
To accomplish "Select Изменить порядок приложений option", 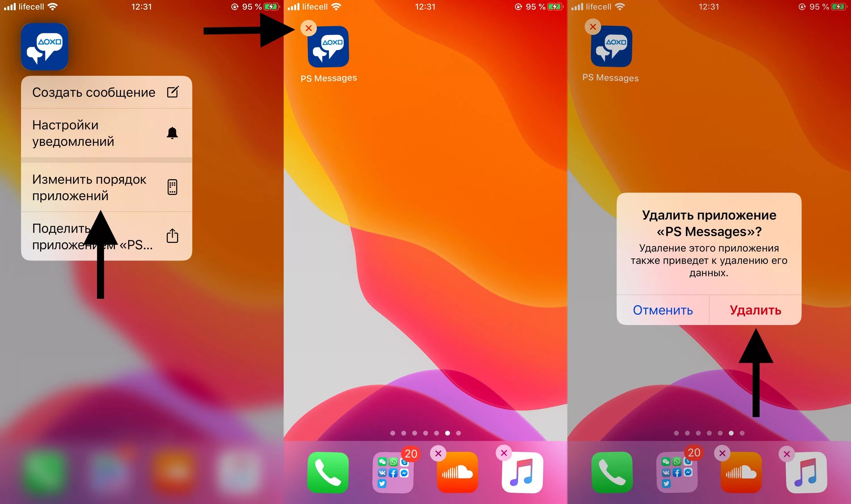I will tap(105, 187).
